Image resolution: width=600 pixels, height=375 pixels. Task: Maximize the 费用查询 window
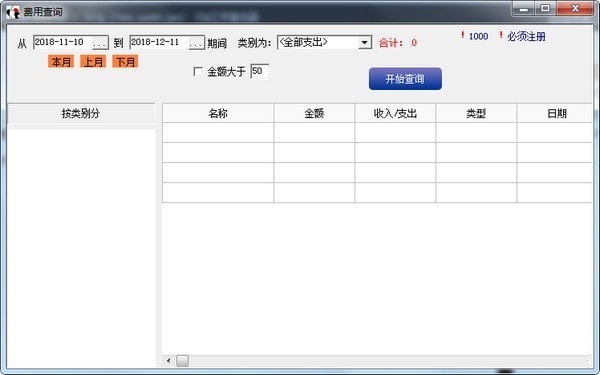click(545, 9)
